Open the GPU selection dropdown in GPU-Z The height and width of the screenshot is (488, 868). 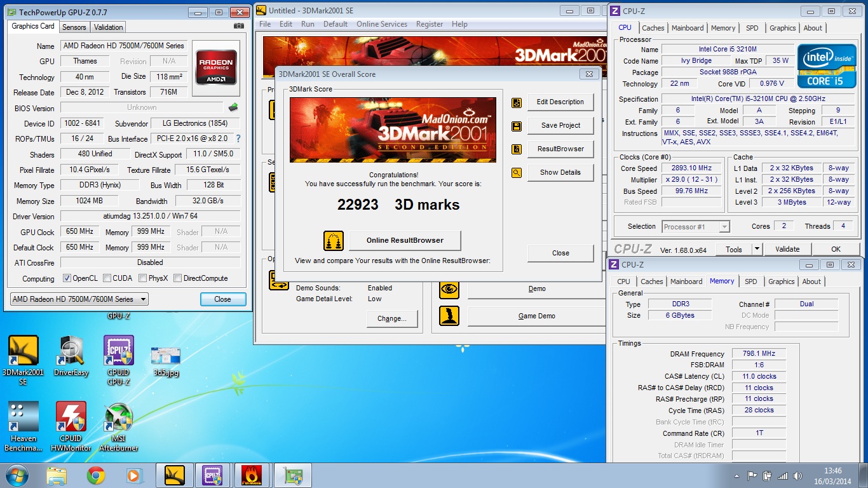pyautogui.click(x=79, y=299)
